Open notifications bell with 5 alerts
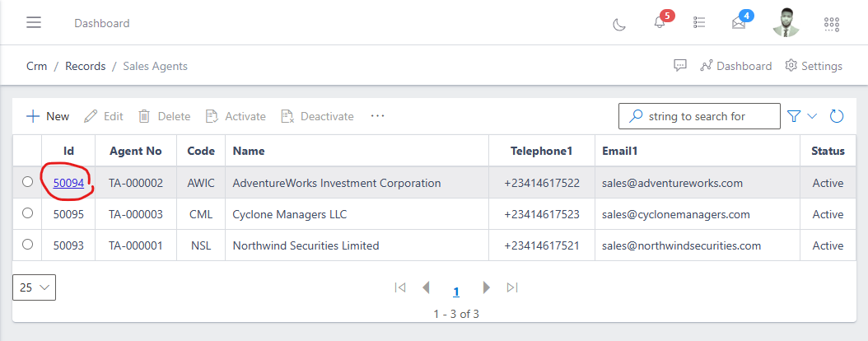The width and height of the screenshot is (868, 341). click(660, 23)
